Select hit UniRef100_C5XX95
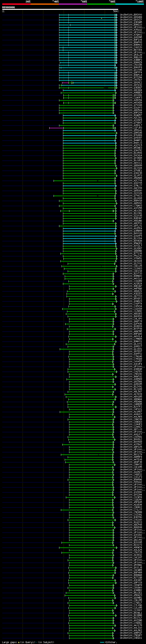The height and width of the screenshot is (644, 146). [x=131, y=65]
